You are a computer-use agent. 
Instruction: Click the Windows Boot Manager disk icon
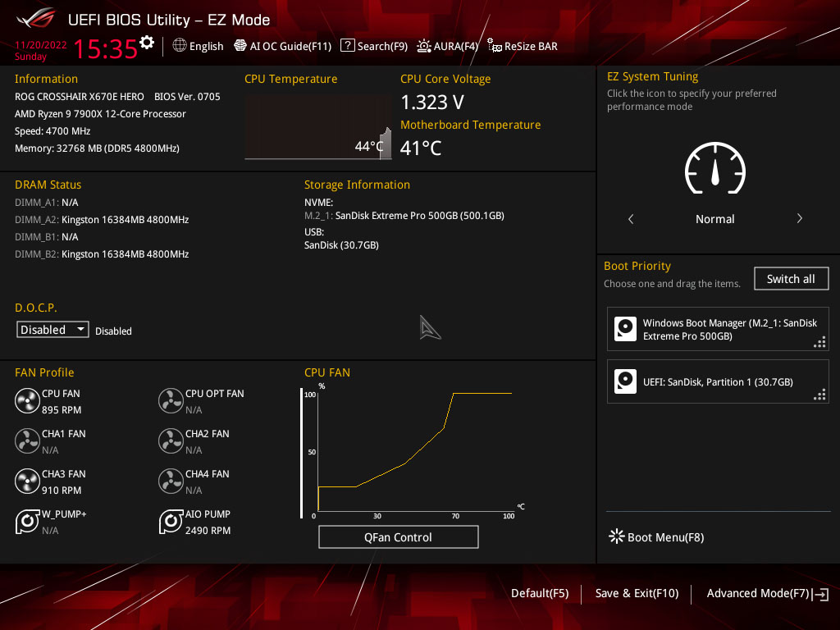(x=625, y=329)
